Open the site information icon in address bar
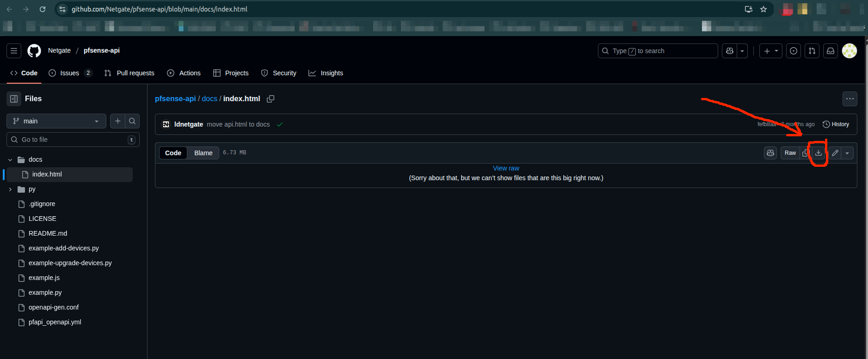Viewport: 868px width, 359px height. (62, 9)
